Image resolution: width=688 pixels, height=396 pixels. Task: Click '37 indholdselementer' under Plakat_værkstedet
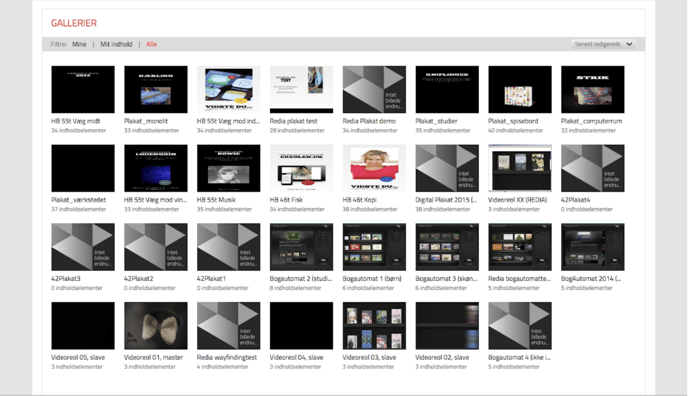79,209
